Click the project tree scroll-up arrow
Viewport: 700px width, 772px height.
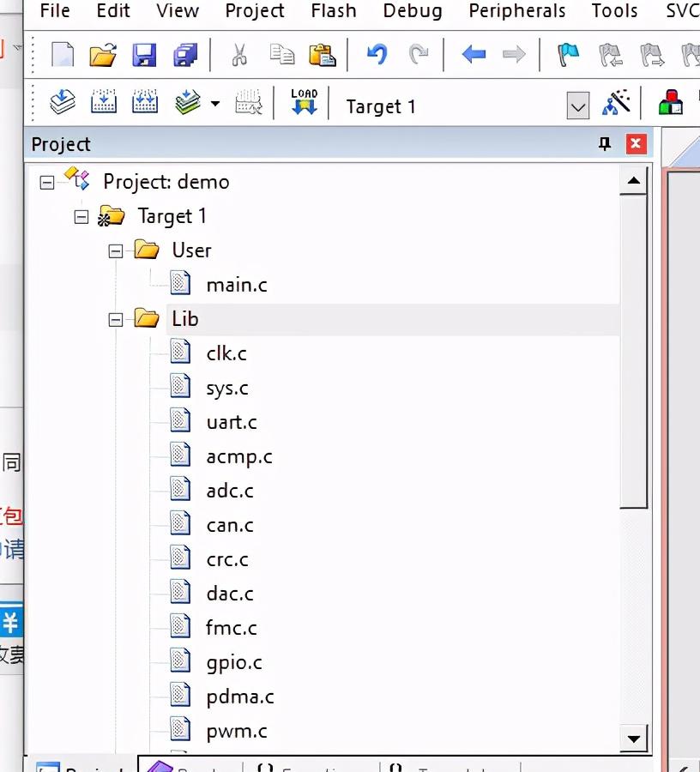pyautogui.click(x=634, y=181)
